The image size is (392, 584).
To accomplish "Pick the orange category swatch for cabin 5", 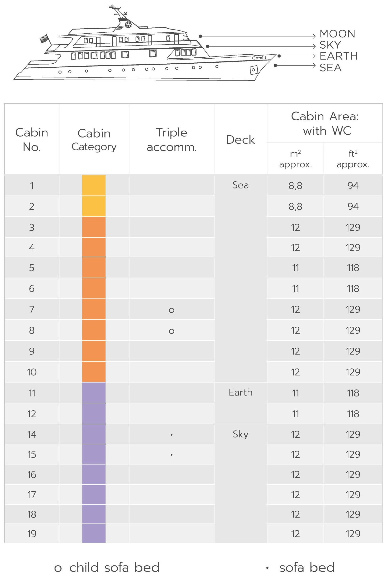I will [94, 268].
